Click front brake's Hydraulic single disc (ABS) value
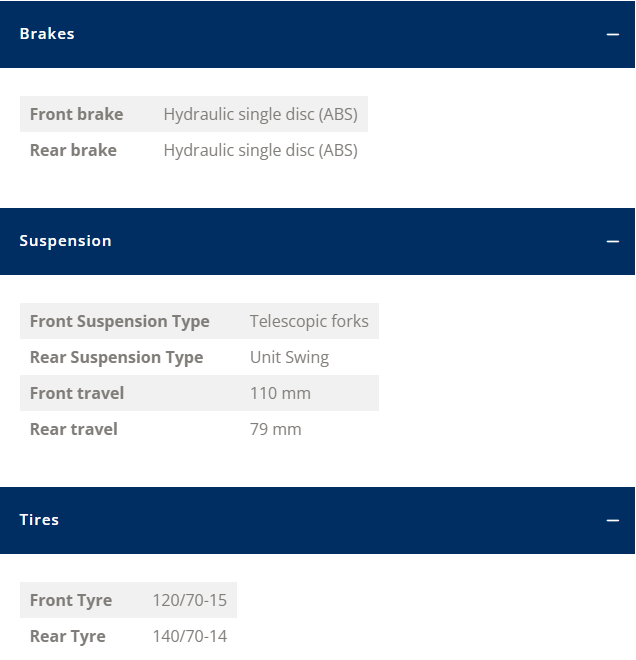Screen dimensions: 636x660 261,114
